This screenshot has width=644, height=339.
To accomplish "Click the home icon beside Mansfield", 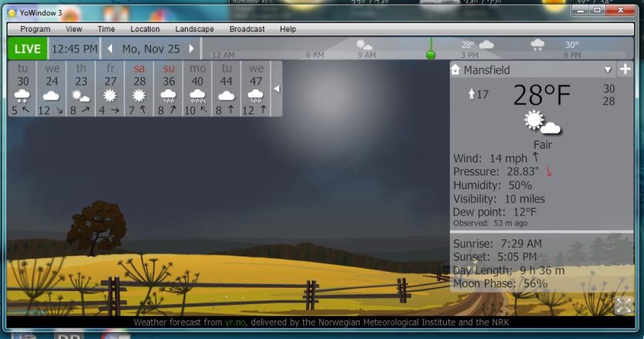I will coord(456,70).
